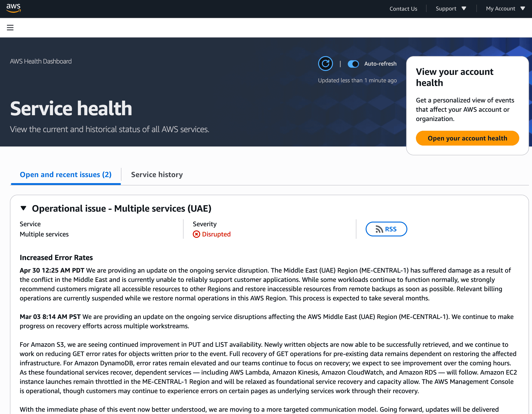Viewport: 532px width, 414px height.
Task: Select the Open and recent issues tab
Action: tap(66, 175)
